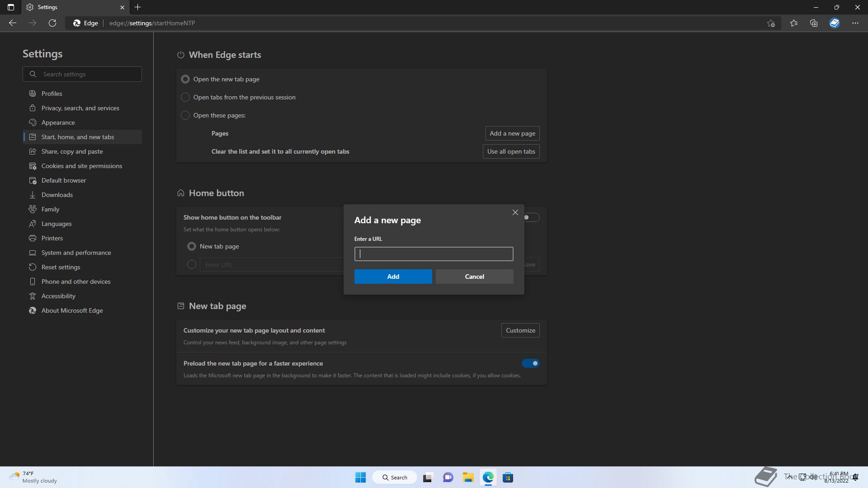Click Customize new tab page button
Screen dimensions: 868x488
(x=520, y=330)
